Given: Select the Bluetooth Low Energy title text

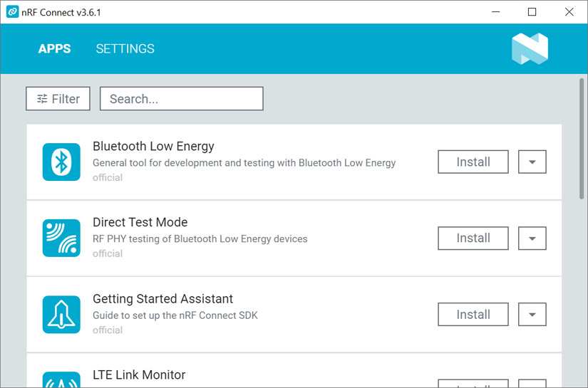Looking at the screenshot, I should tap(153, 146).
